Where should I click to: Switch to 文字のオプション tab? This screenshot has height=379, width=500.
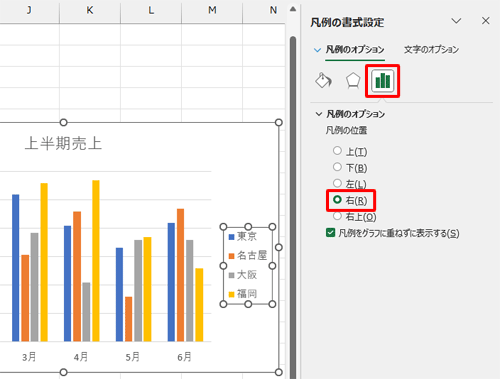pyautogui.click(x=431, y=49)
